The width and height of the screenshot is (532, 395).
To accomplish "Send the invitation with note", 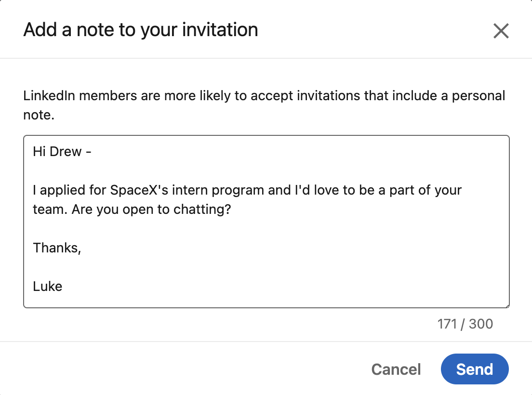I will coord(474,369).
